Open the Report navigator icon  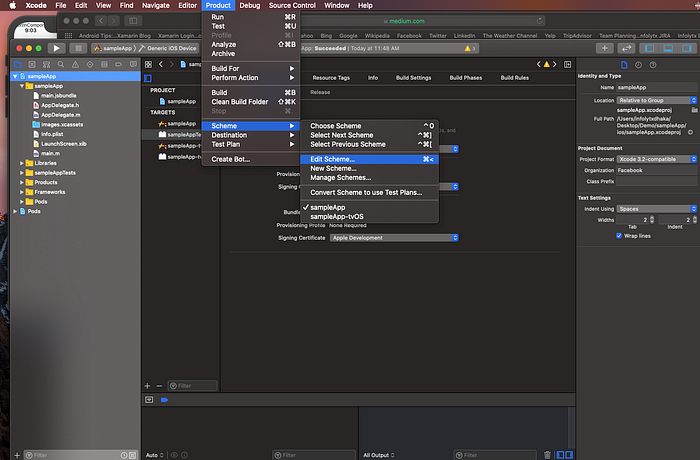[x=133, y=64]
